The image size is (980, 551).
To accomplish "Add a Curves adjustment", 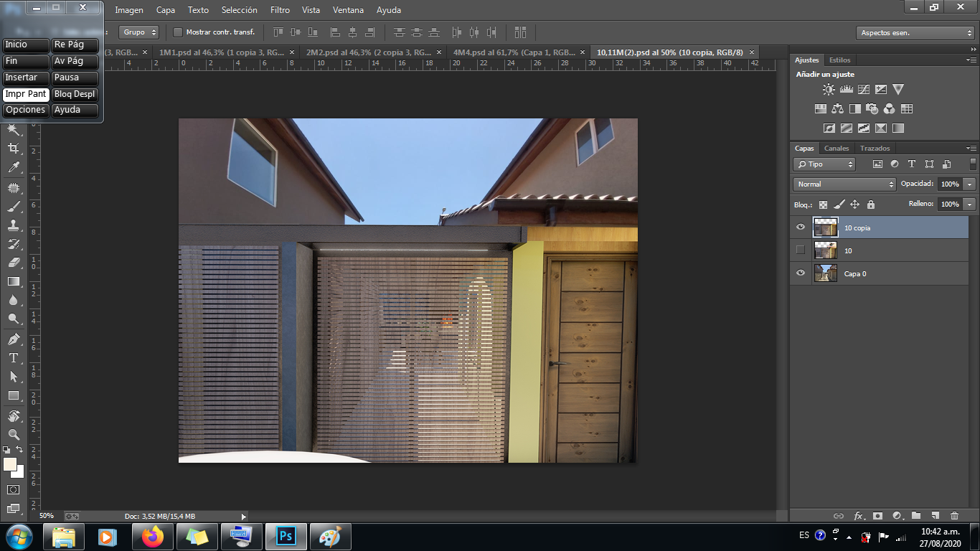I will 864,90.
